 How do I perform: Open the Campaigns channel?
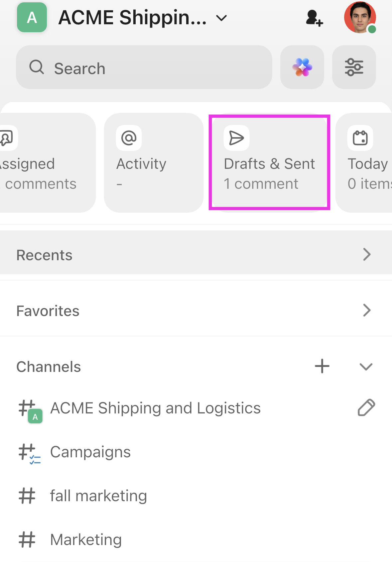pyautogui.click(x=90, y=452)
